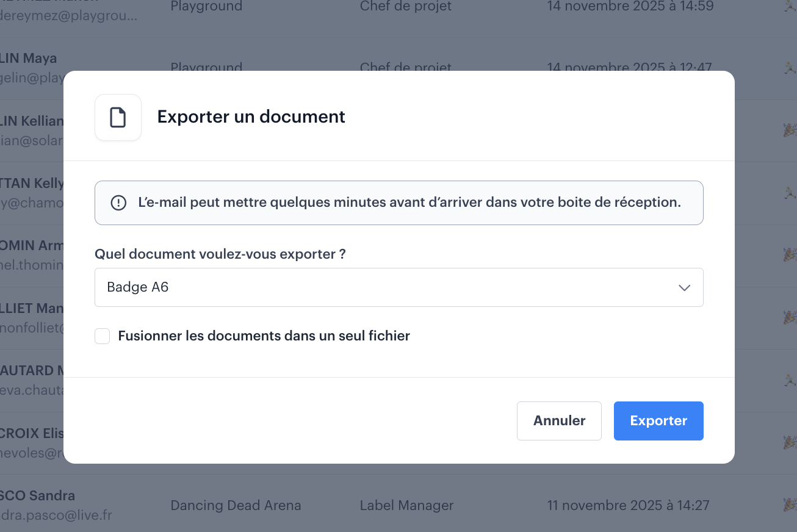Click the 'Label Manager' role cell
Screen dimensions: 797x532
point(406,505)
